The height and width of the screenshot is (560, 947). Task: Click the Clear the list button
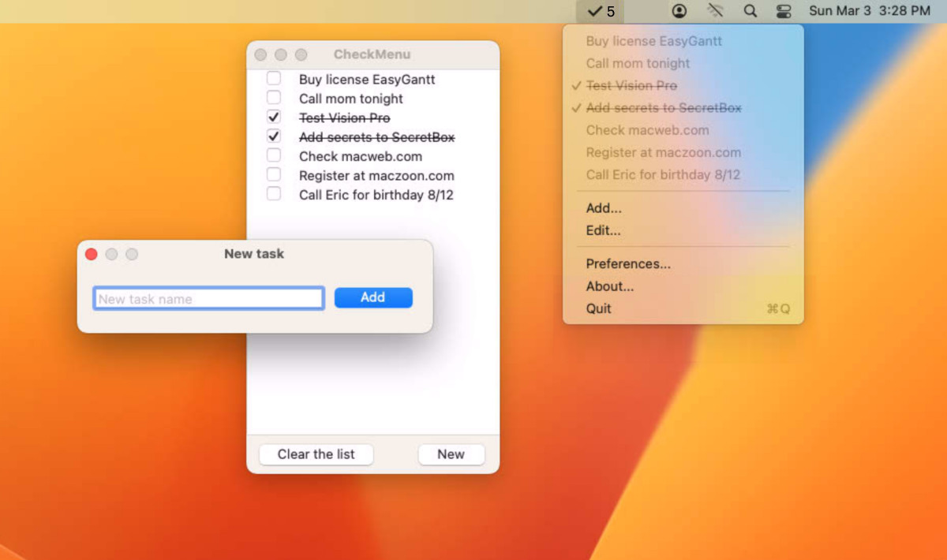point(316,454)
